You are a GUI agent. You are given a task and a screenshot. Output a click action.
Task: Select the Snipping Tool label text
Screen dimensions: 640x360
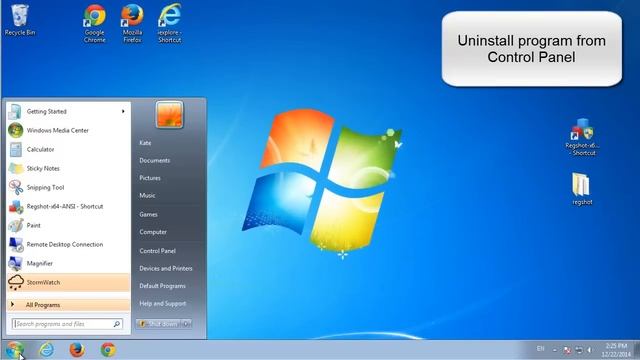click(x=45, y=187)
